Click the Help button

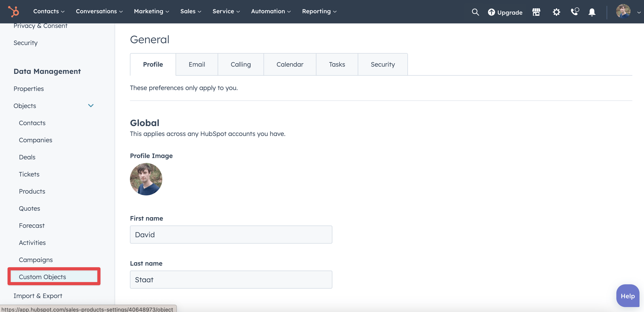tap(627, 296)
